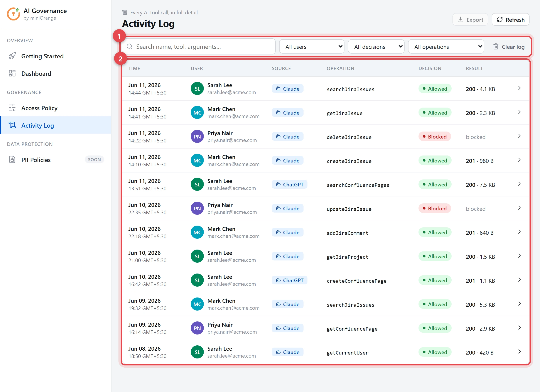Click the Blocked badge in updateJiraIssue row

click(x=435, y=208)
